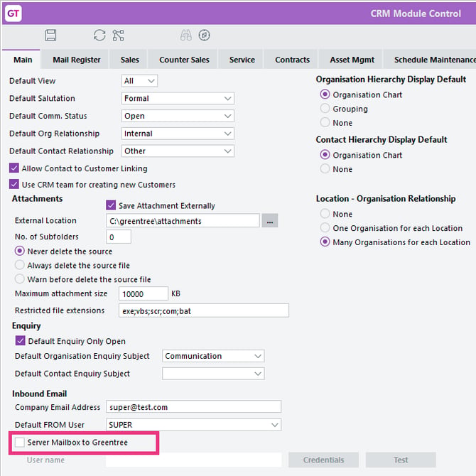Expand Default Organisation Enquiry Subject dropdown
This screenshot has height=476, width=476.
213,356
